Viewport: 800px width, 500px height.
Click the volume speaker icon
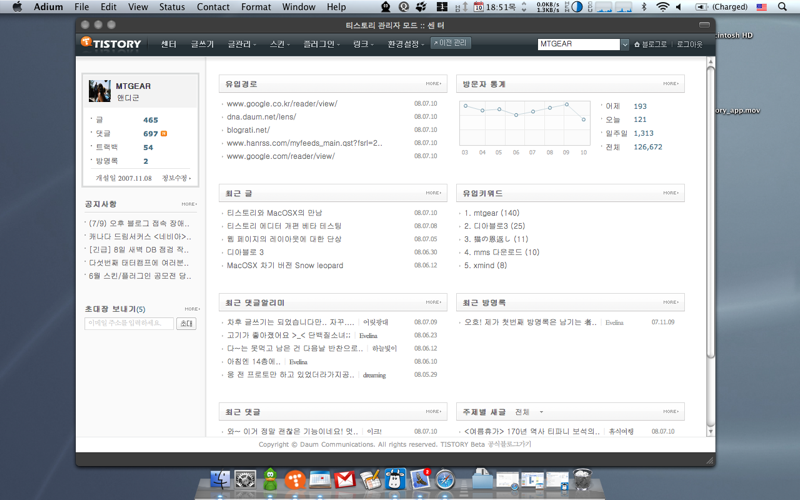[679, 7]
